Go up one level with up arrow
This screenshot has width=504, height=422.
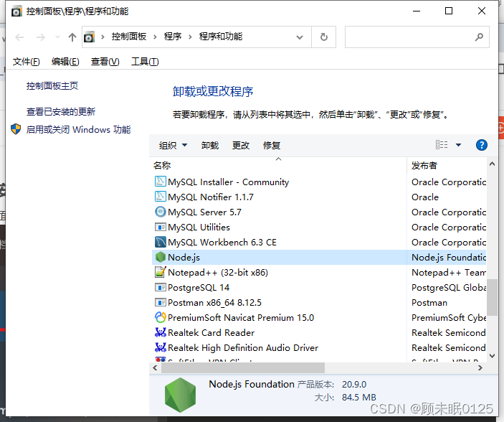(72, 37)
